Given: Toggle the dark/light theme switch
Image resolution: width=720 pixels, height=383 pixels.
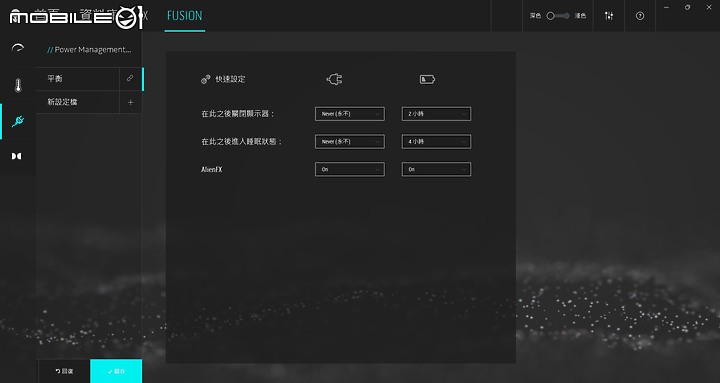Looking at the screenshot, I should click(x=558, y=16).
